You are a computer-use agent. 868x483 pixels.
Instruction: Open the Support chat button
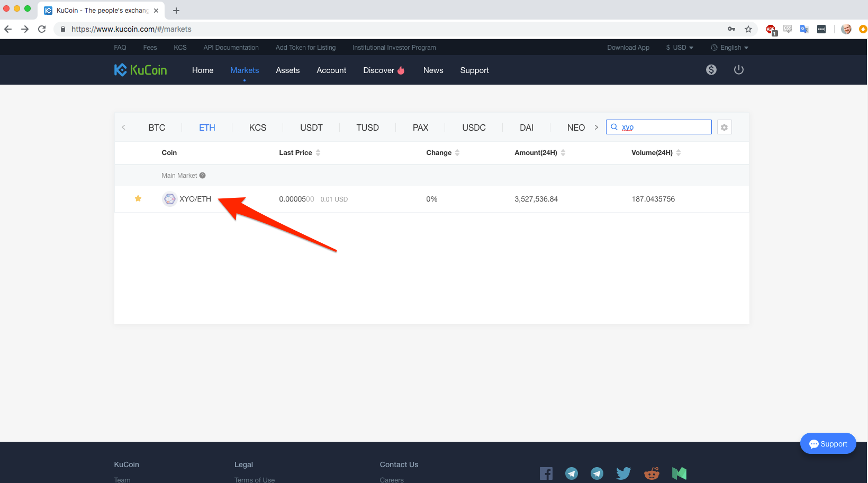tap(828, 443)
